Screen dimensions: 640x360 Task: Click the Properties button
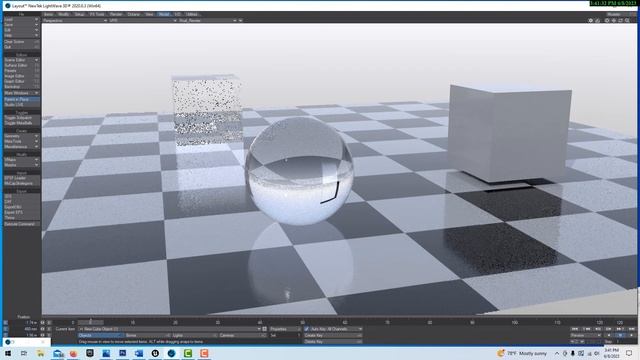pyautogui.click(x=285, y=329)
